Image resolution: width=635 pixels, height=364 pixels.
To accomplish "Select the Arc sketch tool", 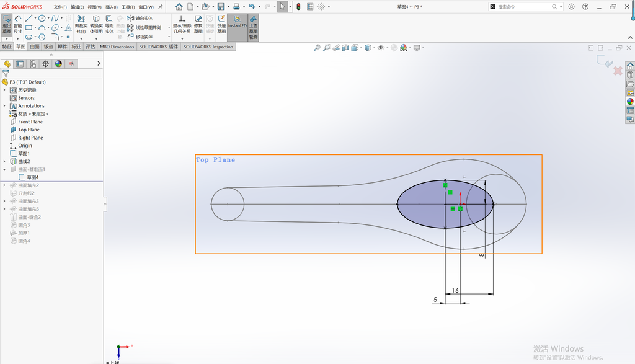I will [x=42, y=27].
